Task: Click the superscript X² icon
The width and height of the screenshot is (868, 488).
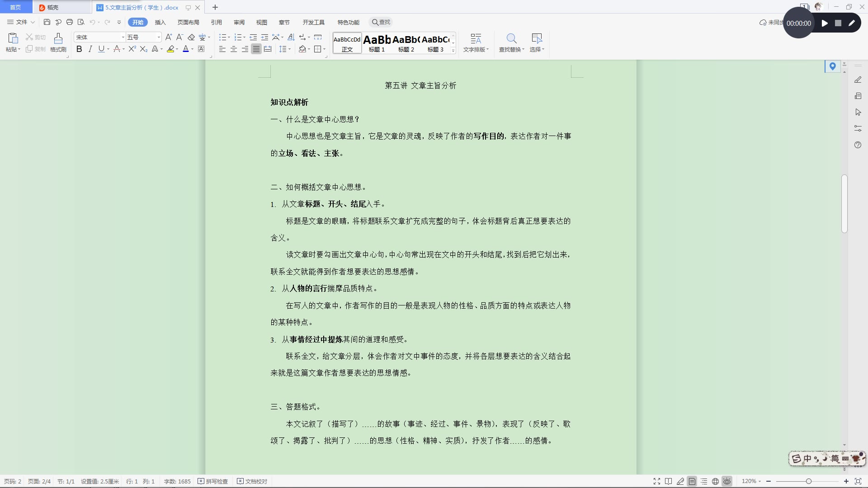Action: pyautogui.click(x=132, y=49)
